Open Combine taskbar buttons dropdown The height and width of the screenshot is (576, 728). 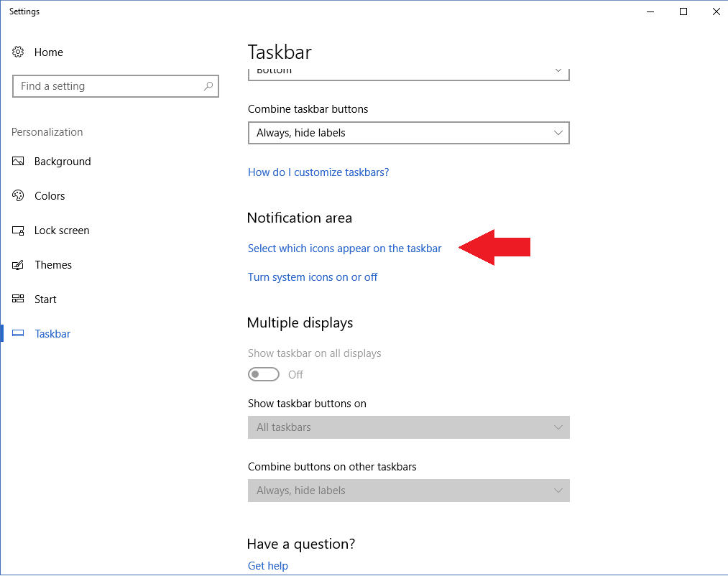(408, 133)
